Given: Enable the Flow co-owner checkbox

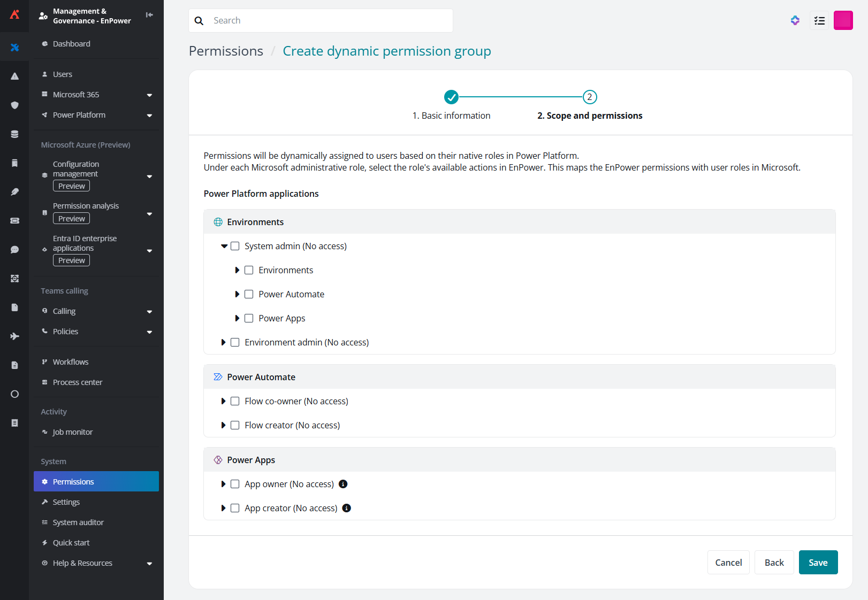Looking at the screenshot, I should point(235,401).
